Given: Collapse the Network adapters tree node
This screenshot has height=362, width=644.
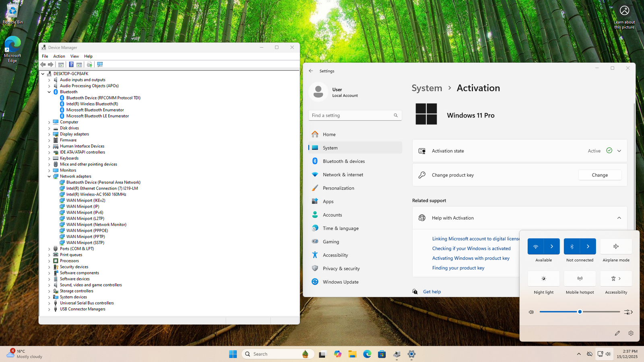Looking at the screenshot, I should coord(49,176).
